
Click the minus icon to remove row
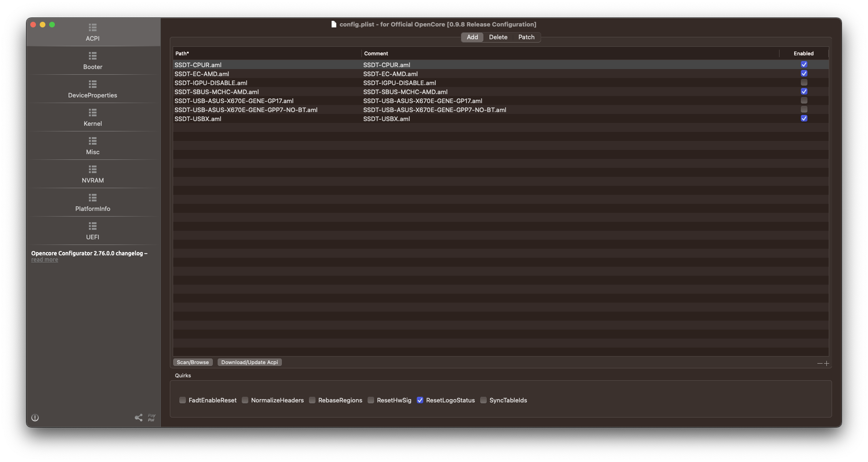pos(820,363)
